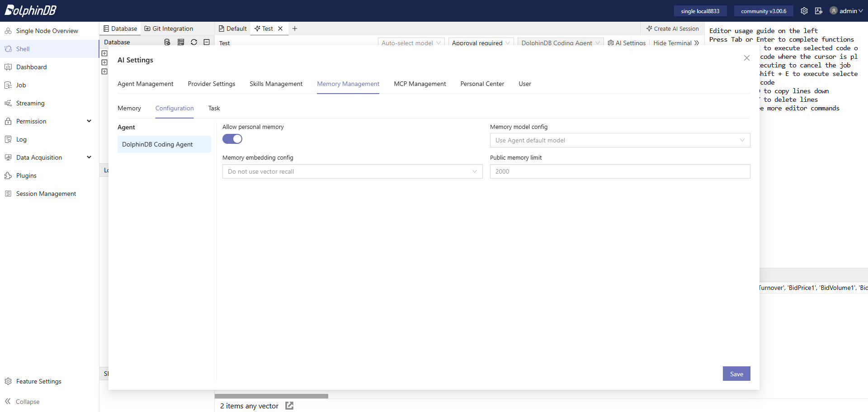Open the DolphinDB Coding Agent toolbar dropdown

tap(561, 43)
